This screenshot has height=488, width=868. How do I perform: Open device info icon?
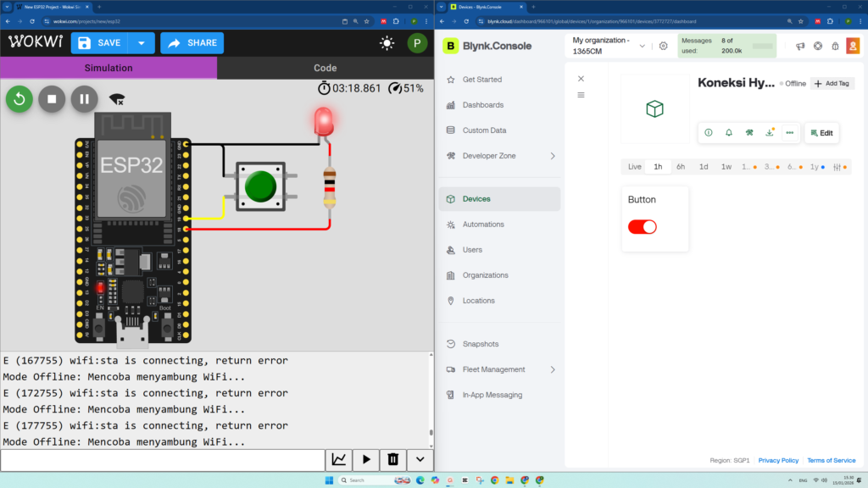coord(708,133)
